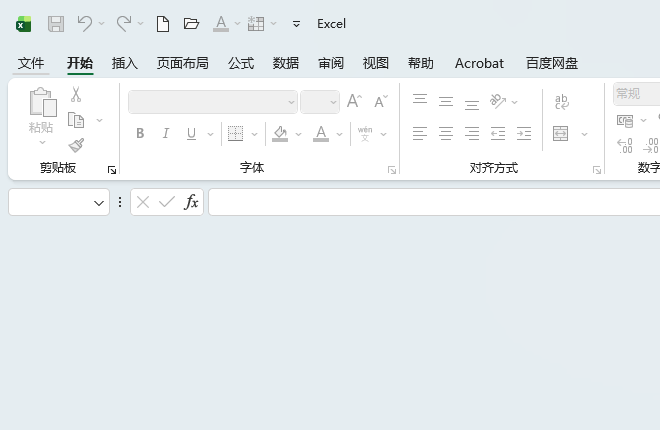The height and width of the screenshot is (430, 660).
Task: Open 剪贴板 dialog launcher
Action: pos(112,170)
